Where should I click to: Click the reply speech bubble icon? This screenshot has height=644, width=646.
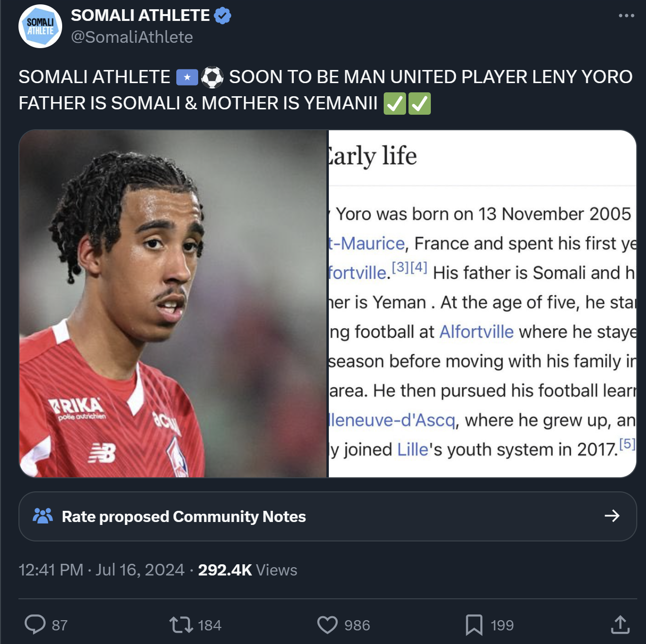[x=35, y=625]
